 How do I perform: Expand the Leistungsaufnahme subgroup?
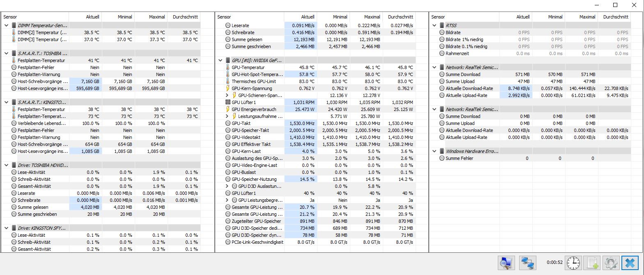click(x=228, y=116)
